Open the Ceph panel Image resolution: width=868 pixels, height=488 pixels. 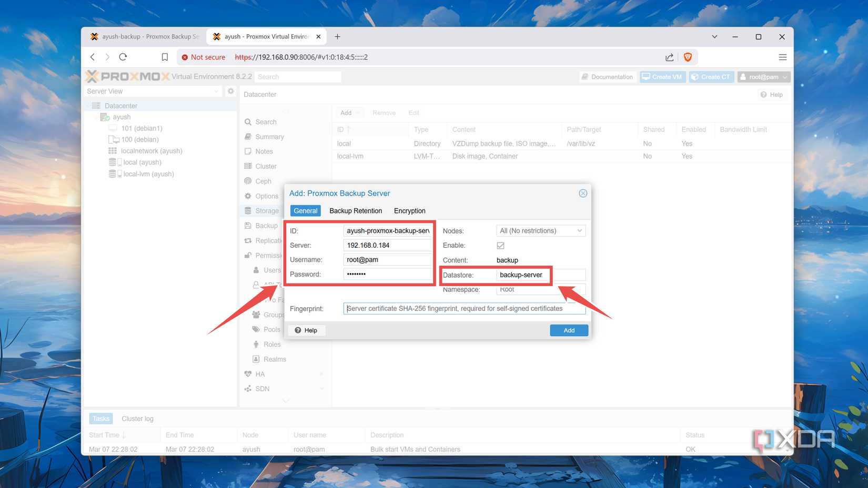[x=263, y=181]
